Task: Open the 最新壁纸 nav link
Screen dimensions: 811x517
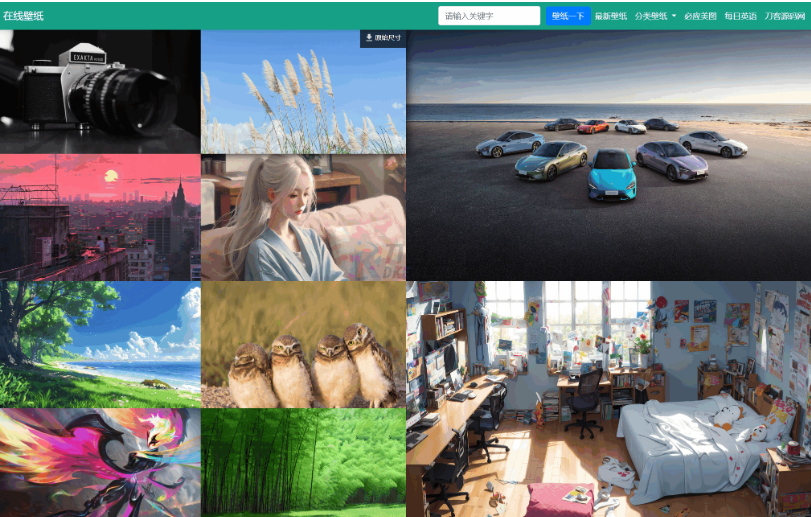Action: tap(611, 16)
